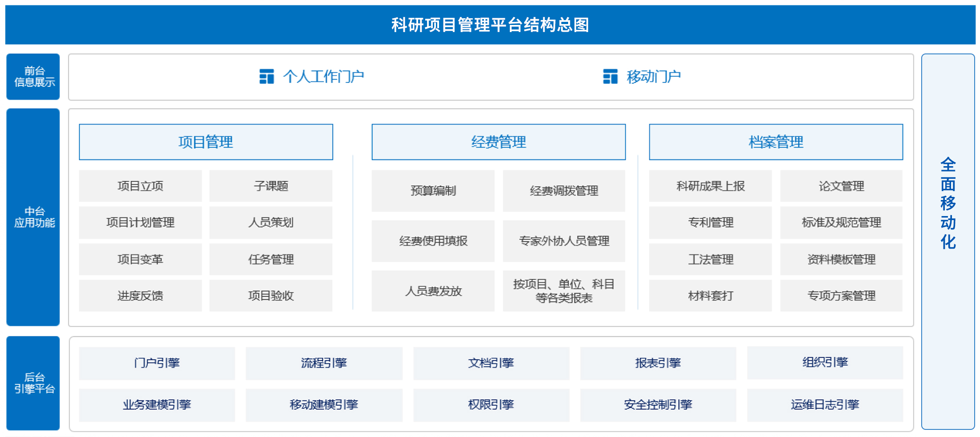Select the 档案管理 header tab
980x437 pixels.
pyautogui.click(x=776, y=142)
